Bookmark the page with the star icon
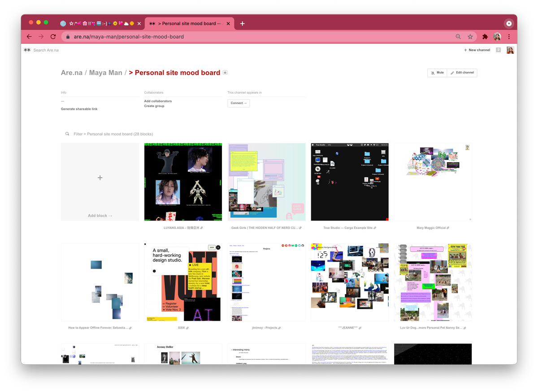 [470, 37]
